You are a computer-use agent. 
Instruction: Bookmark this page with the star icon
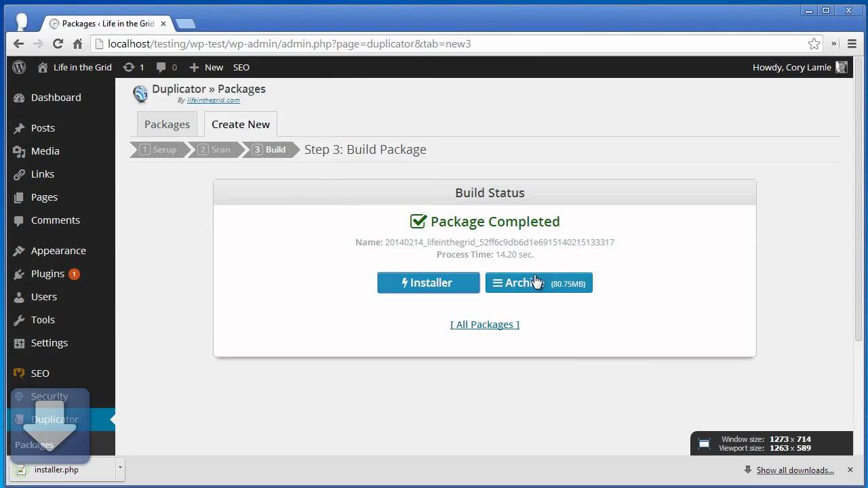click(x=814, y=43)
